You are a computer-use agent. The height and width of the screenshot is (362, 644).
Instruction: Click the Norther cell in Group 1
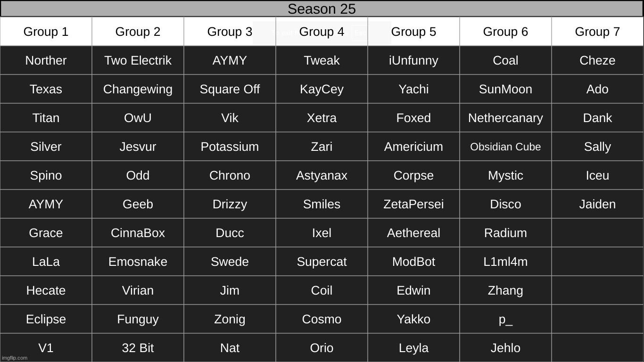point(46,60)
